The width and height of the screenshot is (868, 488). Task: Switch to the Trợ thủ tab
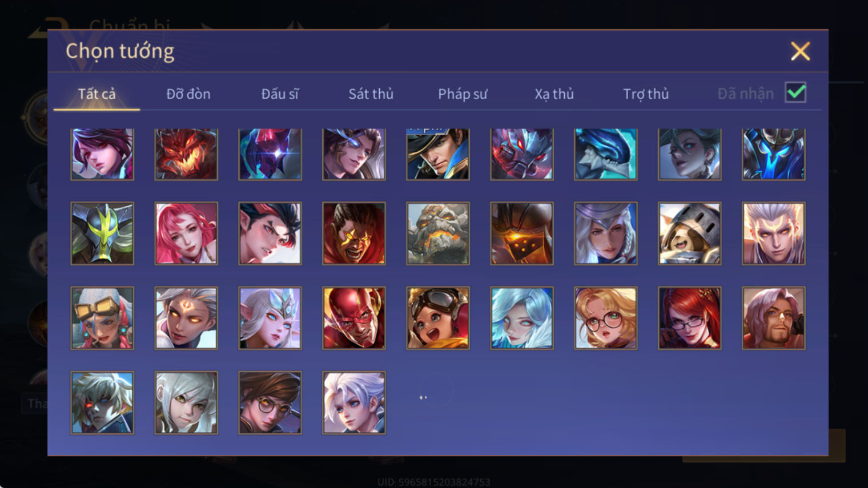[646, 94]
